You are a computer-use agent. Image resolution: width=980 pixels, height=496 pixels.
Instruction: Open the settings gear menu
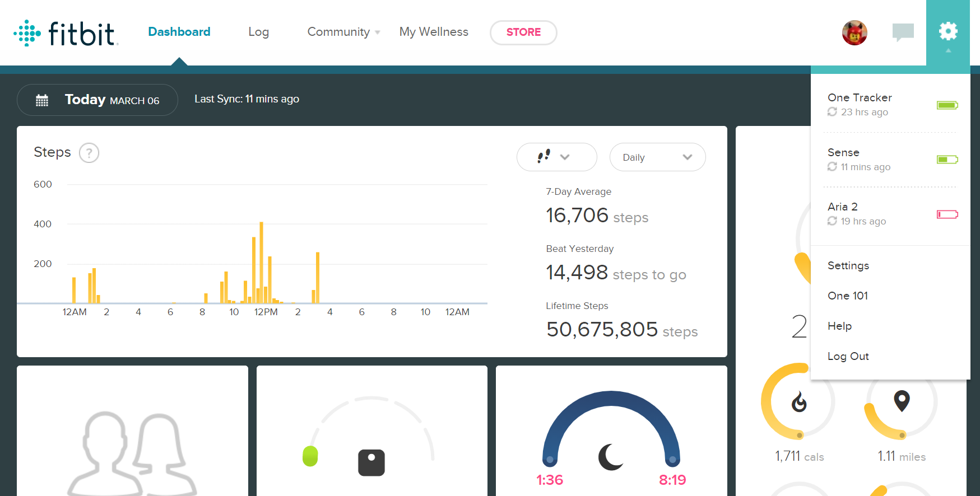[x=948, y=31]
